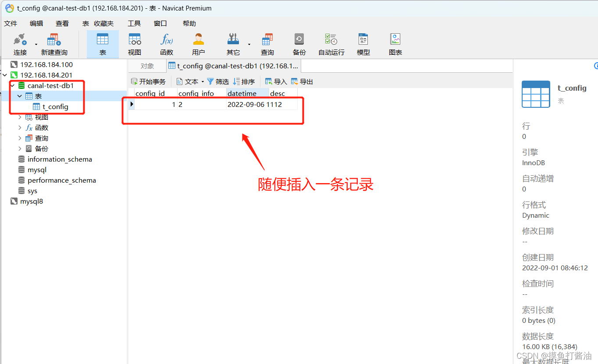Toggle 排序 sorting for the records
The height and width of the screenshot is (364, 598).
point(244,81)
